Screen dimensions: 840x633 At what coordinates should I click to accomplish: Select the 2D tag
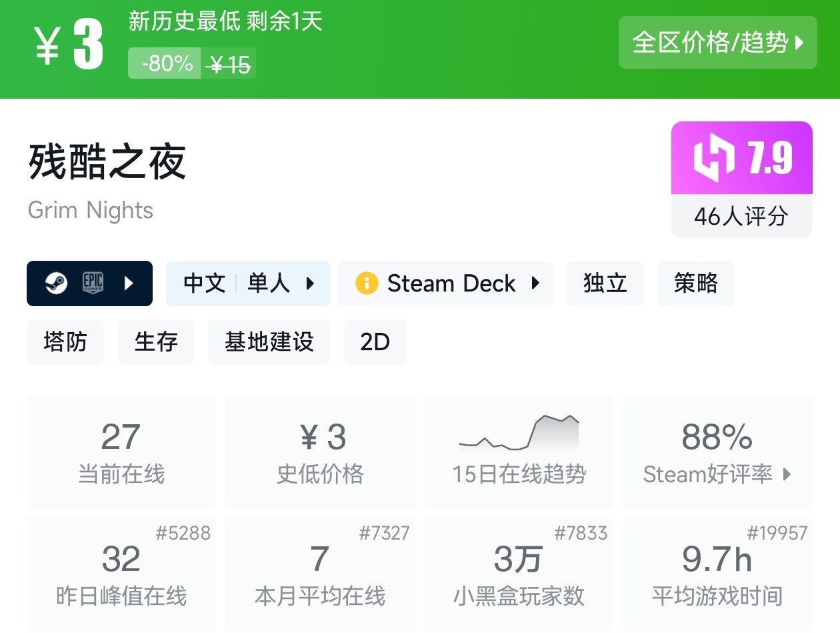coord(375,342)
